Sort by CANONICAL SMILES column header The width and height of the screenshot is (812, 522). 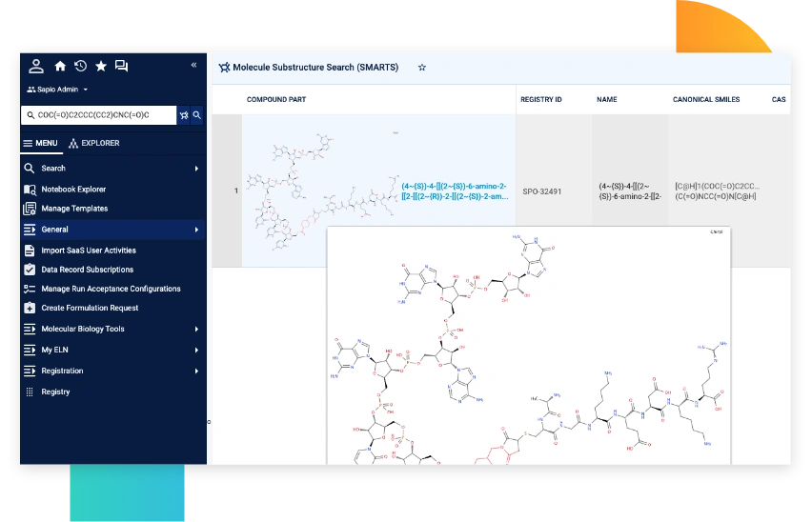click(706, 99)
